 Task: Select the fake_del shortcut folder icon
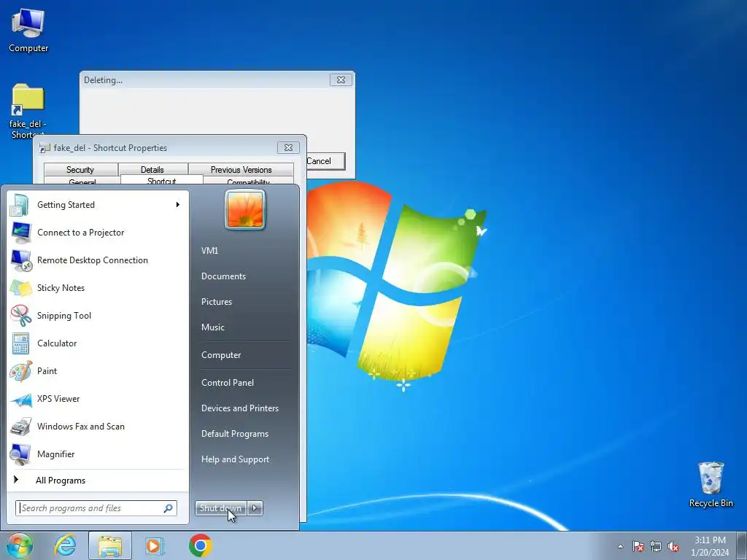[x=28, y=99]
